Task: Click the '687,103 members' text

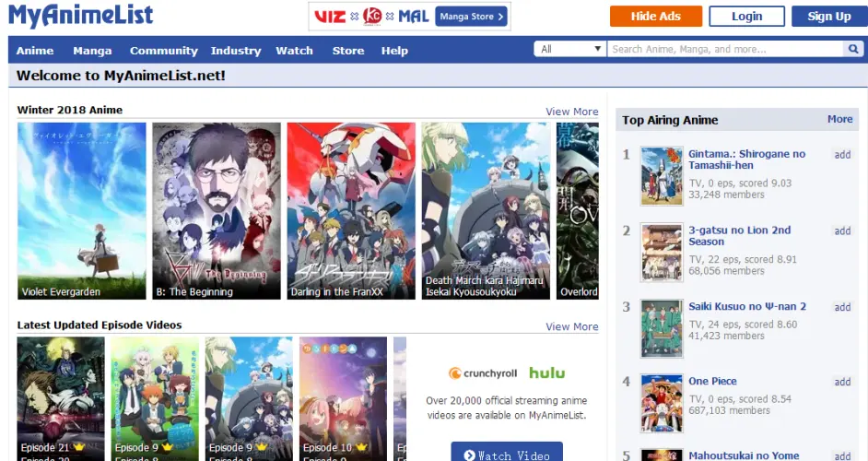Action: coord(729,410)
